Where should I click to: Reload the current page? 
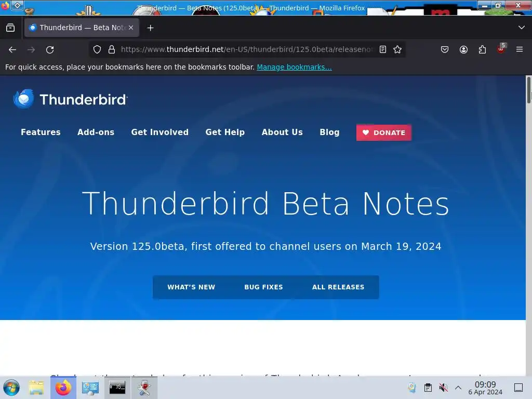[x=50, y=50]
